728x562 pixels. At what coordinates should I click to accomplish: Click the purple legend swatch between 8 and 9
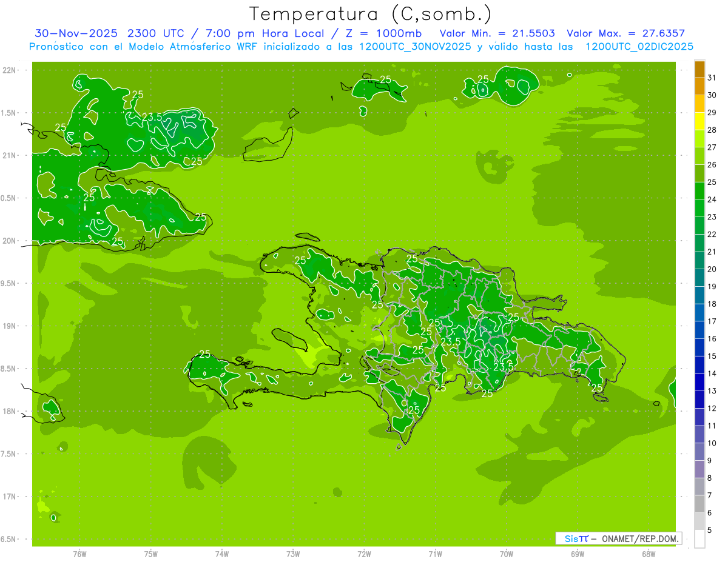click(x=699, y=469)
